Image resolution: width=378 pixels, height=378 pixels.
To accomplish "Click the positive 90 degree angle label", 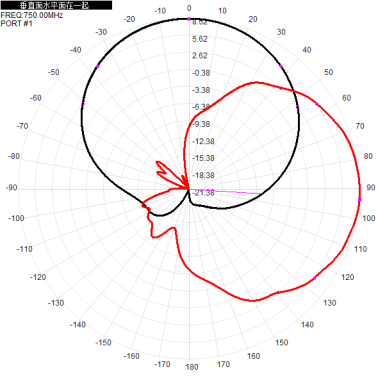I will [x=371, y=187].
